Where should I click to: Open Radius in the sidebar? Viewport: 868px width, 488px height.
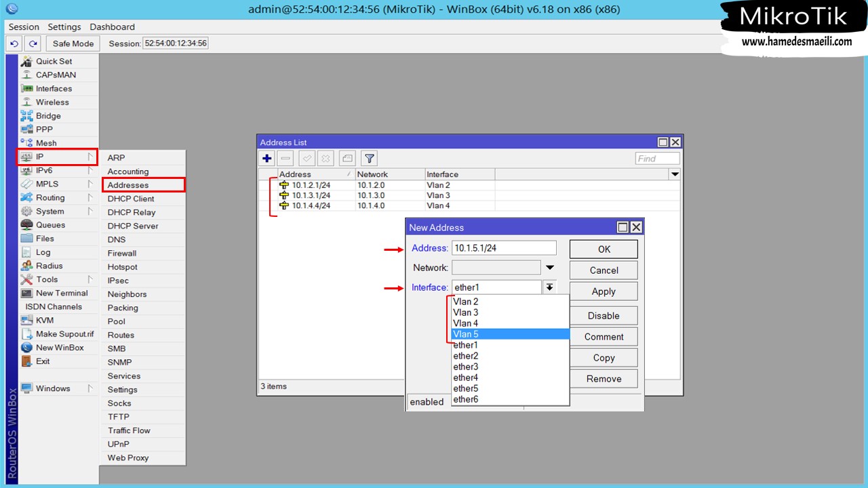(x=49, y=266)
